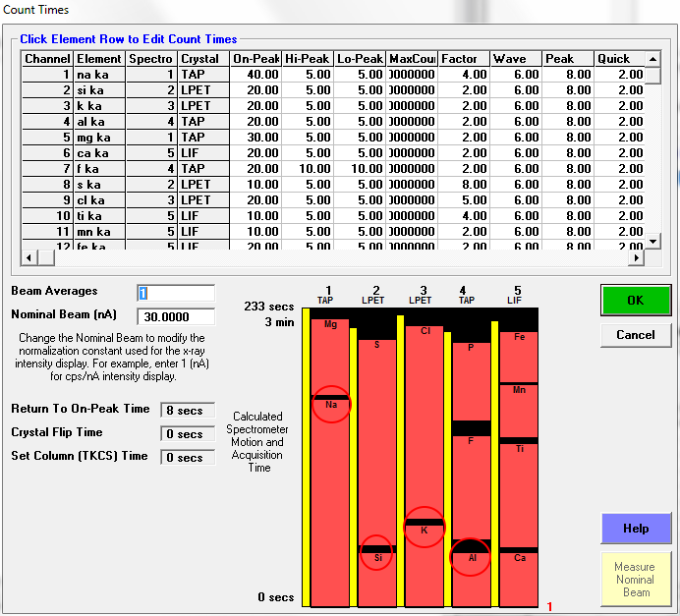Click the ti ka row in table
The image size is (680, 616).
98,216
